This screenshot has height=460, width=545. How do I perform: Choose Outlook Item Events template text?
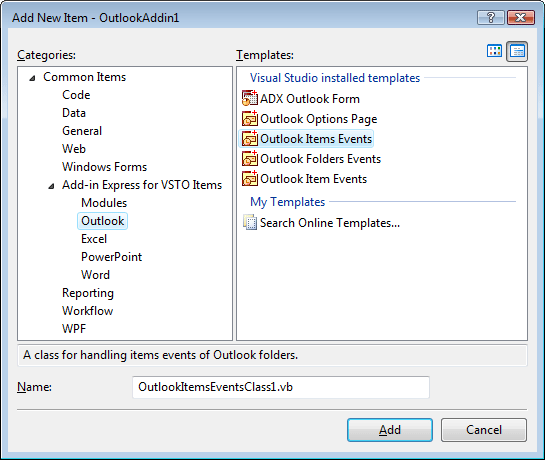tap(314, 179)
